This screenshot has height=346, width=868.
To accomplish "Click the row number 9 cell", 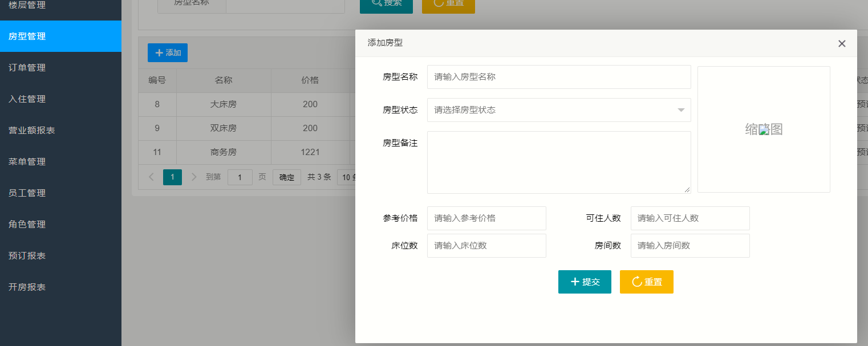I will tap(157, 128).
